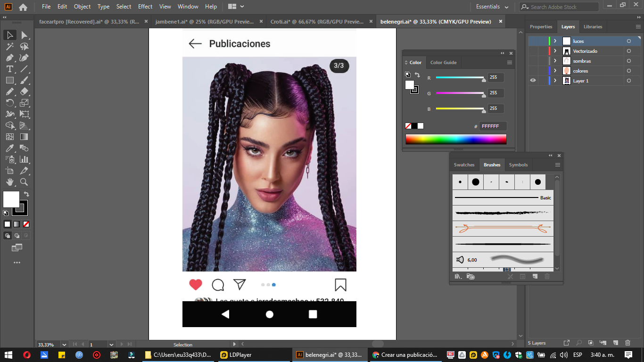644x362 pixels.
Task: Select the Shape Builder tool
Action: [x=9, y=125]
